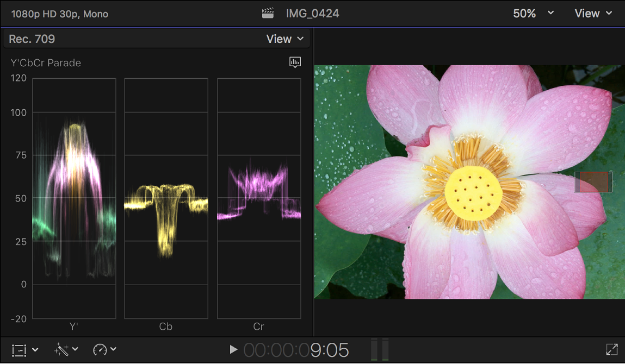The height and width of the screenshot is (364, 625).
Task: Click the pause bars near the timecode
Action: coord(380,349)
